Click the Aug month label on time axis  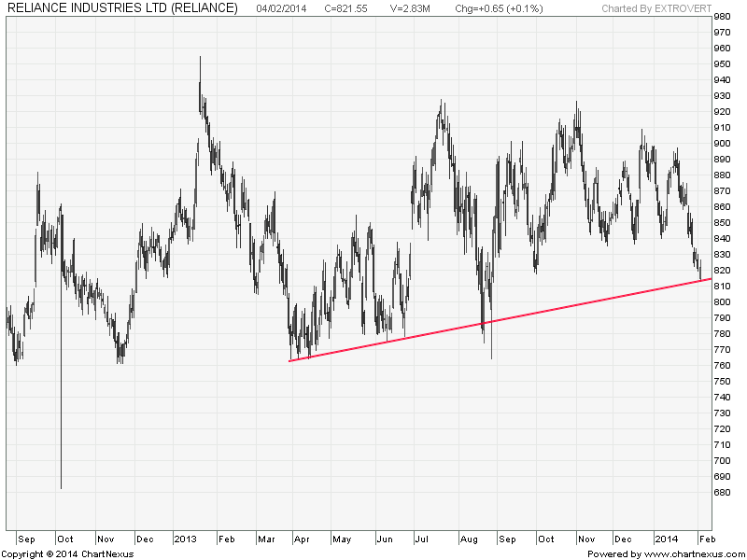(x=468, y=539)
